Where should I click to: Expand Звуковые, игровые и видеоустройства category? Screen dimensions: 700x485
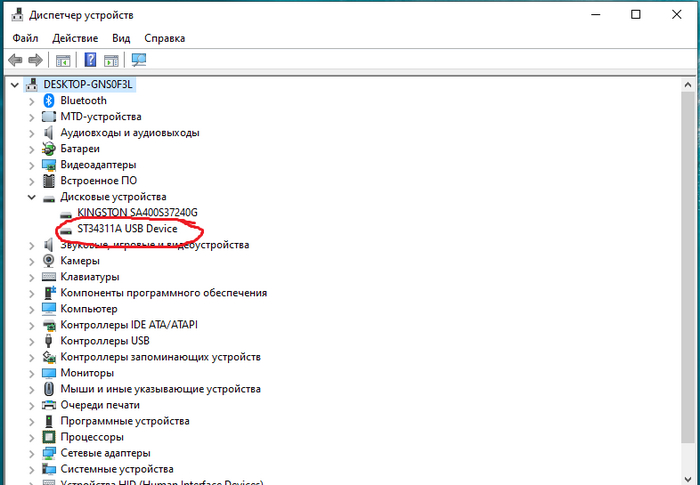click(x=31, y=245)
